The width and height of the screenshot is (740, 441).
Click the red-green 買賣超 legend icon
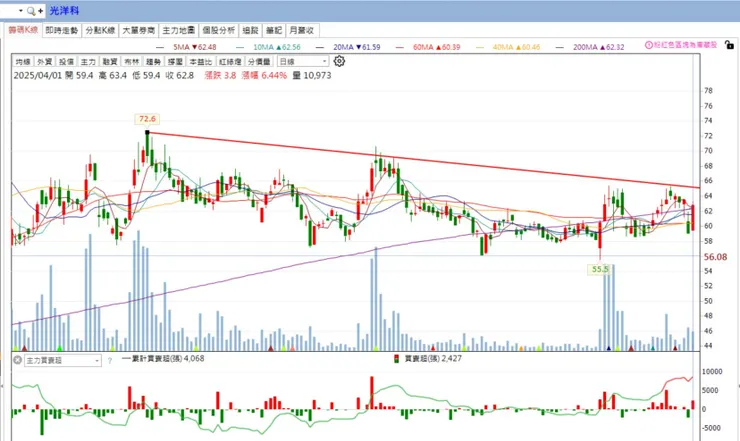click(397, 359)
